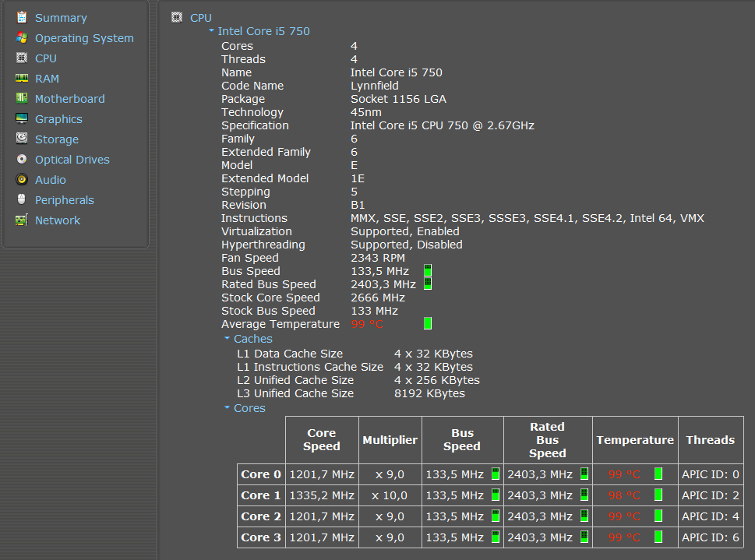
Task: Open the Peripherals section
Action: pos(64,200)
